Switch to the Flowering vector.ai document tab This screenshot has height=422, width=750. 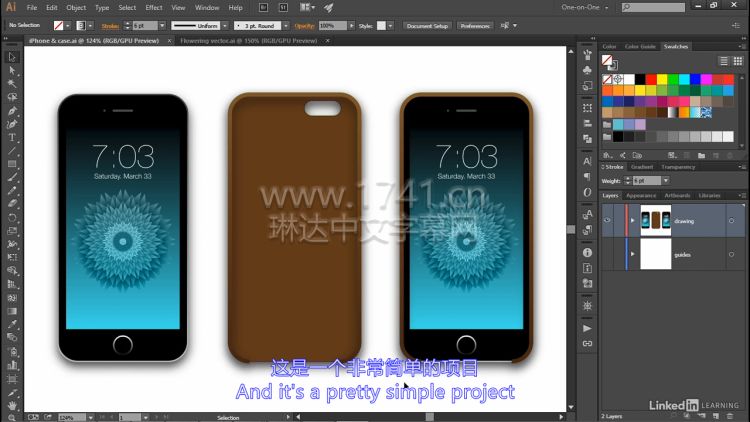tap(249, 41)
